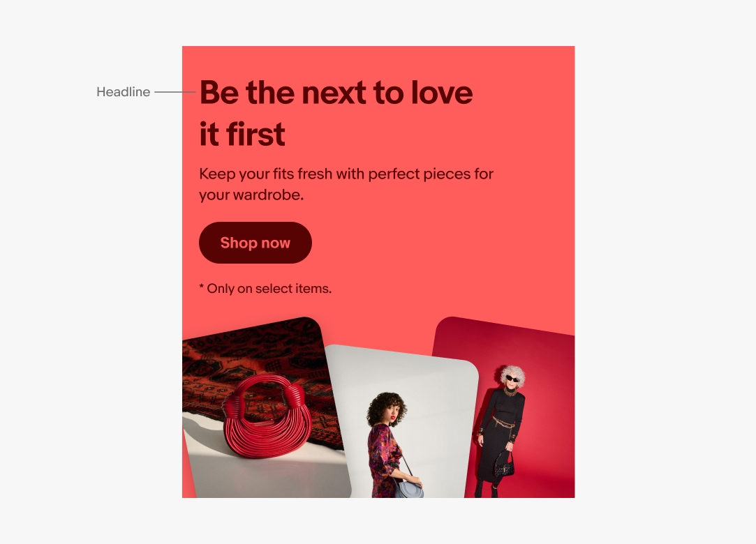Viewport: 756px width, 544px height.
Task: Click the 'Be the next to love' headline
Action: click(336, 92)
